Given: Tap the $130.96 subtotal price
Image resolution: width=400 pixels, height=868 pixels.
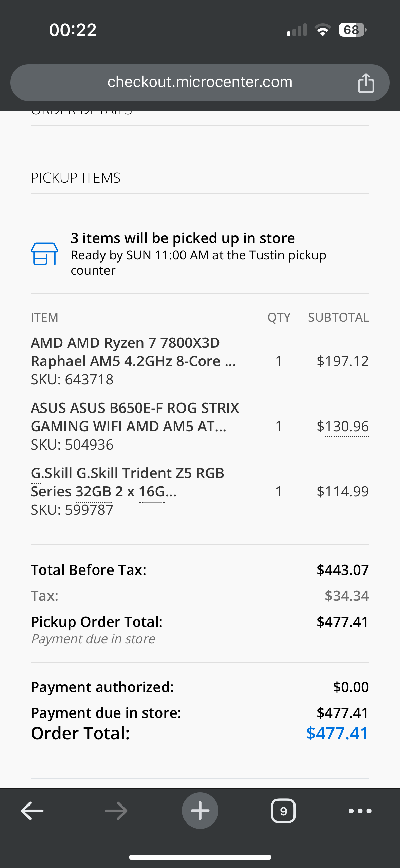Looking at the screenshot, I should coord(342,427).
